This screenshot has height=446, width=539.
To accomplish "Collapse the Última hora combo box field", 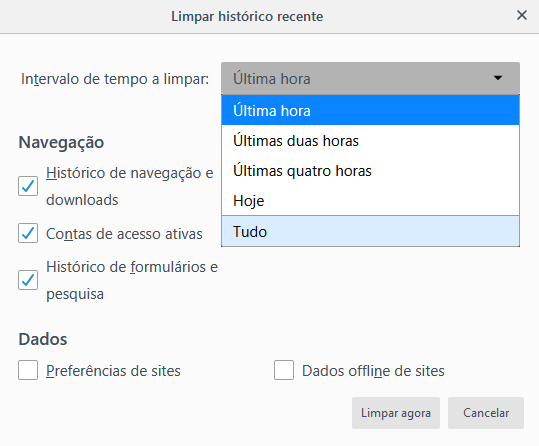I will click(x=370, y=78).
